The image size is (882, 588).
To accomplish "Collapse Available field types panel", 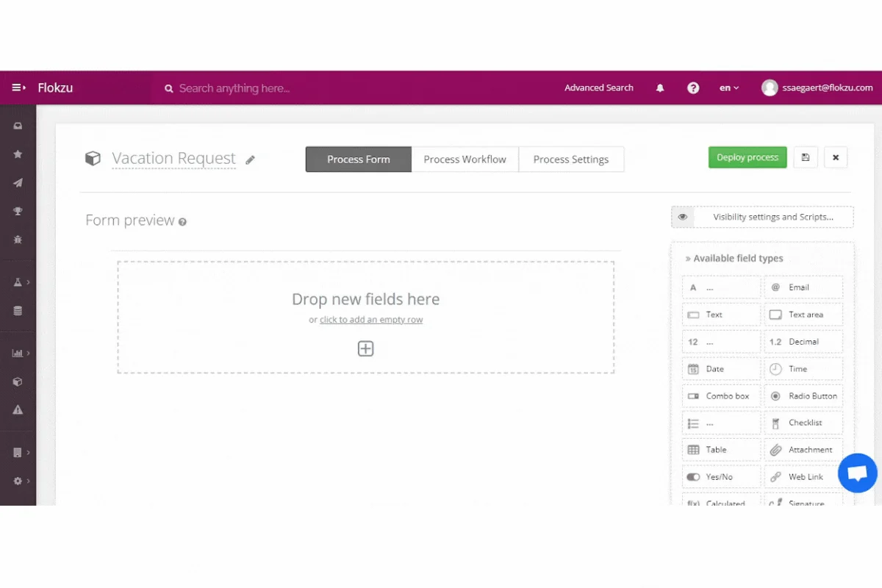I will click(734, 258).
